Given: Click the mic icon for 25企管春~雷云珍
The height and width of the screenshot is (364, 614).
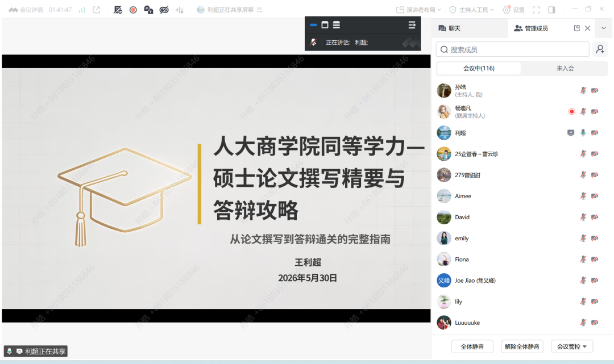Looking at the screenshot, I should [x=583, y=154].
